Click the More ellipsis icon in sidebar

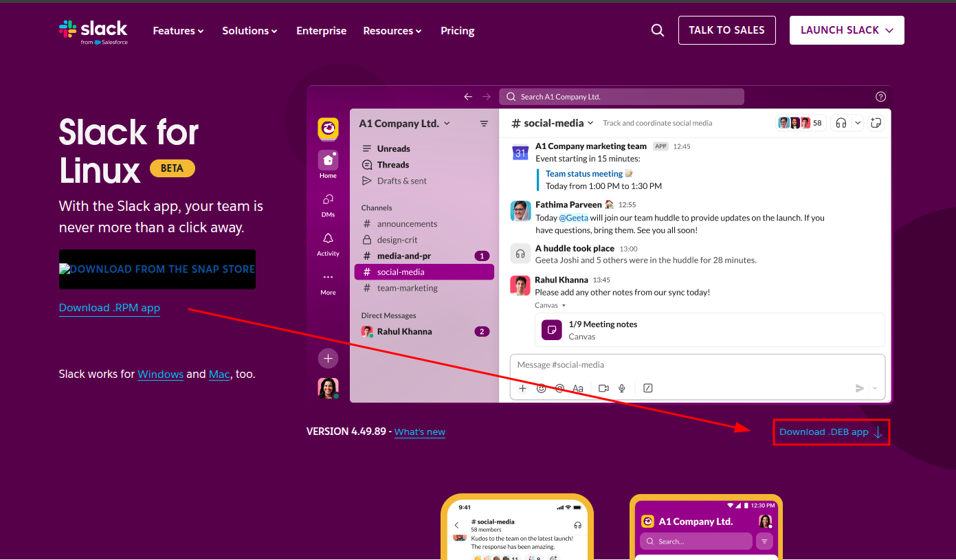pyautogui.click(x=328, y=278)
